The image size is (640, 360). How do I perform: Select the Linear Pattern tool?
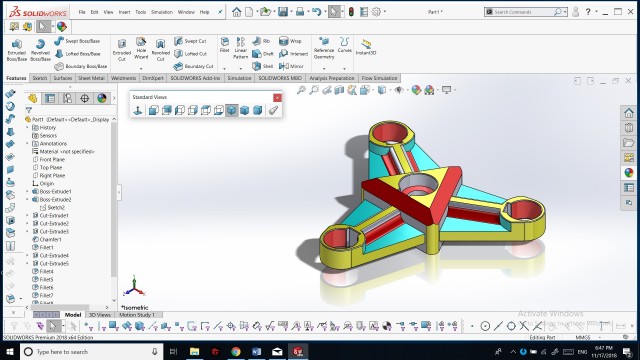(x=240, y=48)
